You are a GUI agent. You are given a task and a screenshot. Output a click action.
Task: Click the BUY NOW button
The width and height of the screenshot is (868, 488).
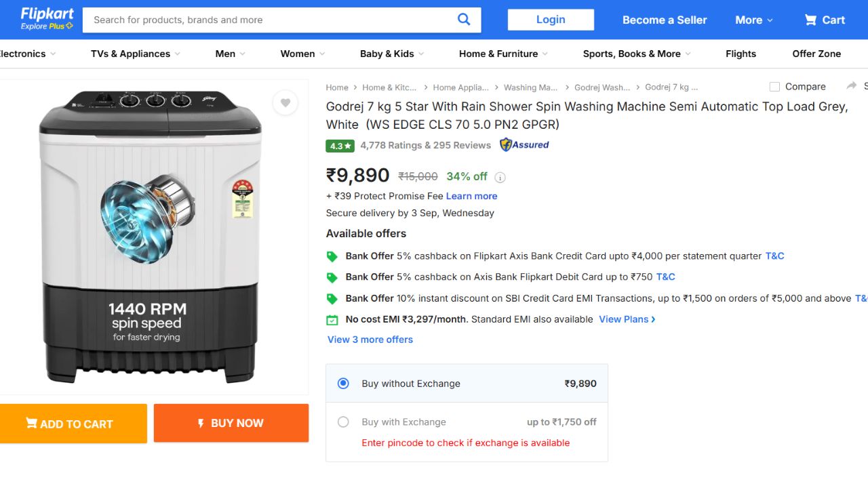tap(231, 423)
